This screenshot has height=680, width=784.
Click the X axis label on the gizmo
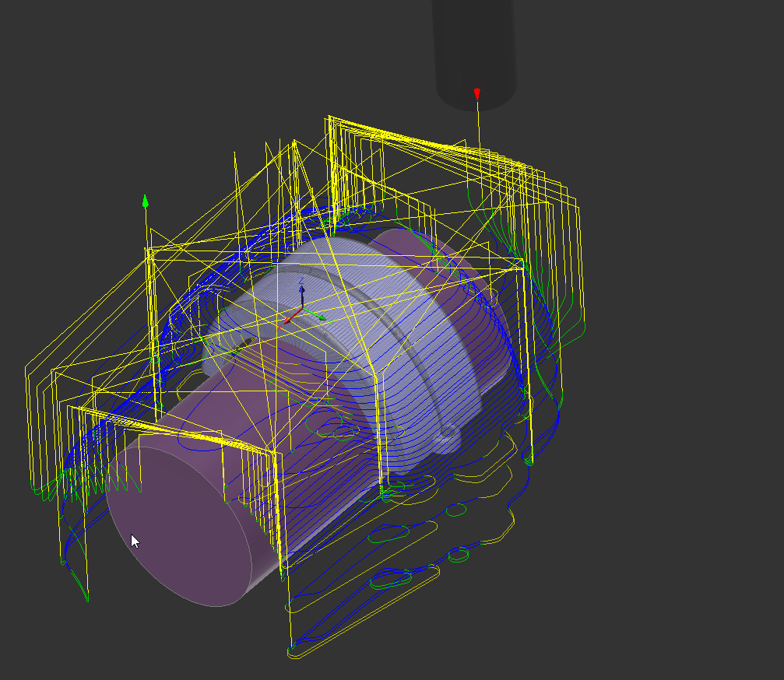pos(279,327)
